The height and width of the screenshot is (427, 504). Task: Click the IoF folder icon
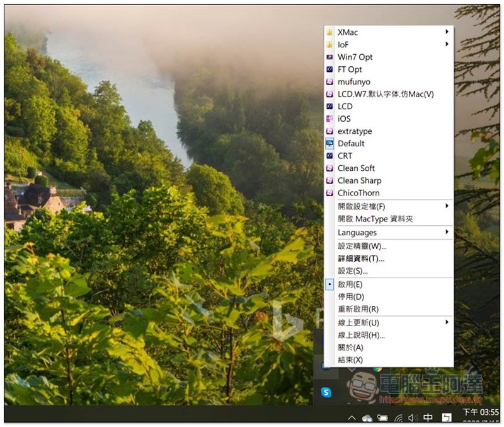click(x=329, y=44)
